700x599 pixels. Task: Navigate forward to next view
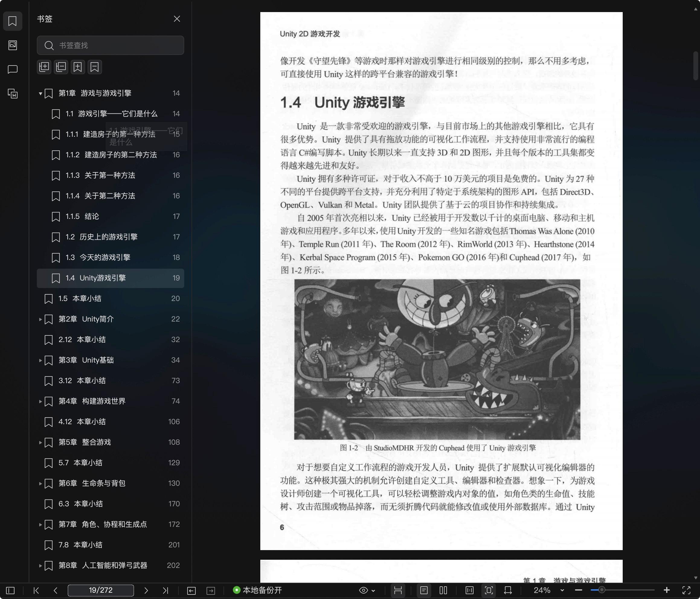pos(210,590)
